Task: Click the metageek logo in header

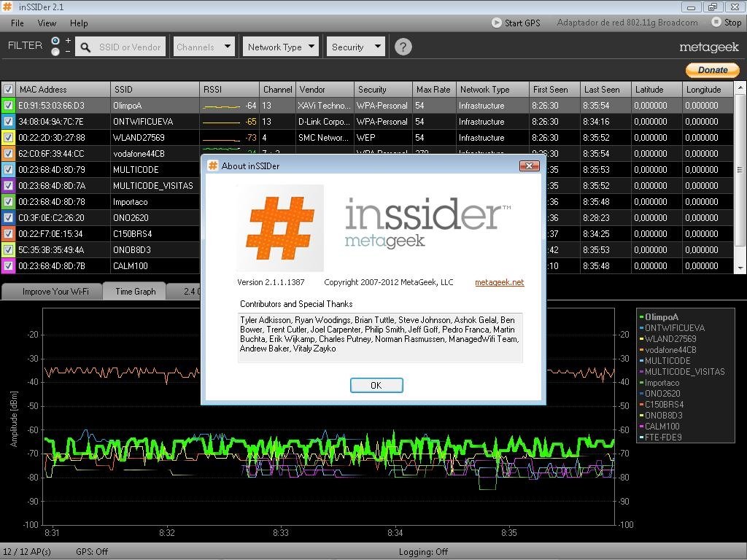Action: pyautogui.click(x=709, y=47)
